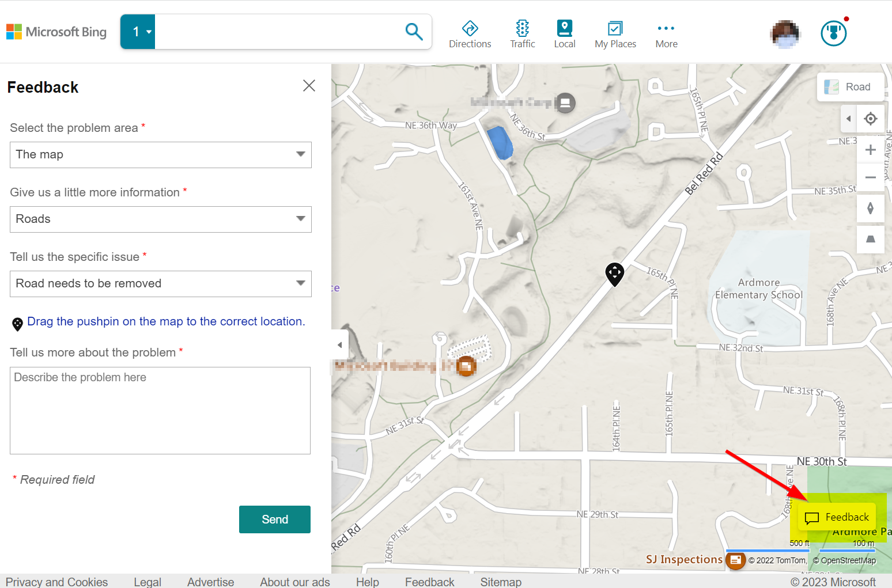Open the Legal footer link
The width and height of the screenshot is (892, 588).
[x=148, y=582]
